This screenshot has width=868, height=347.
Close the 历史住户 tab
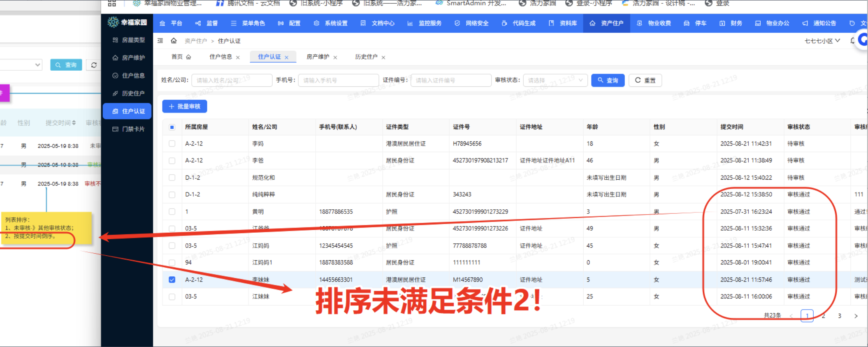pyautogui.click(x=383, y=58)
